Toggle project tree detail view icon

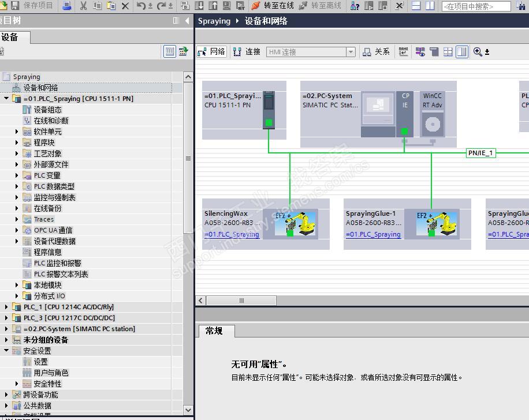(170, 51)
